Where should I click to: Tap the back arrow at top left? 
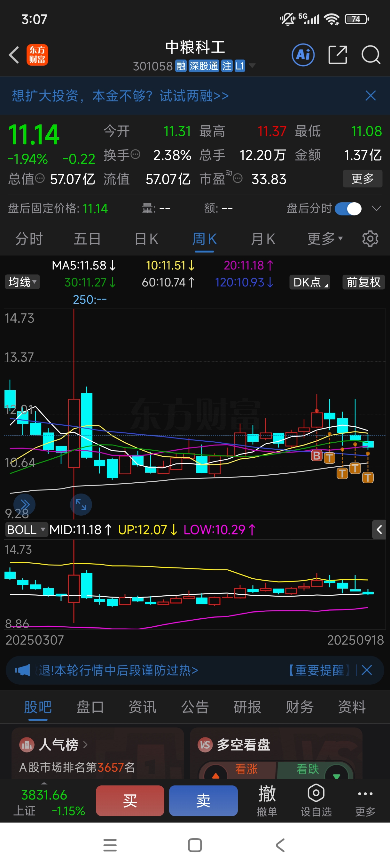(14, 55)
